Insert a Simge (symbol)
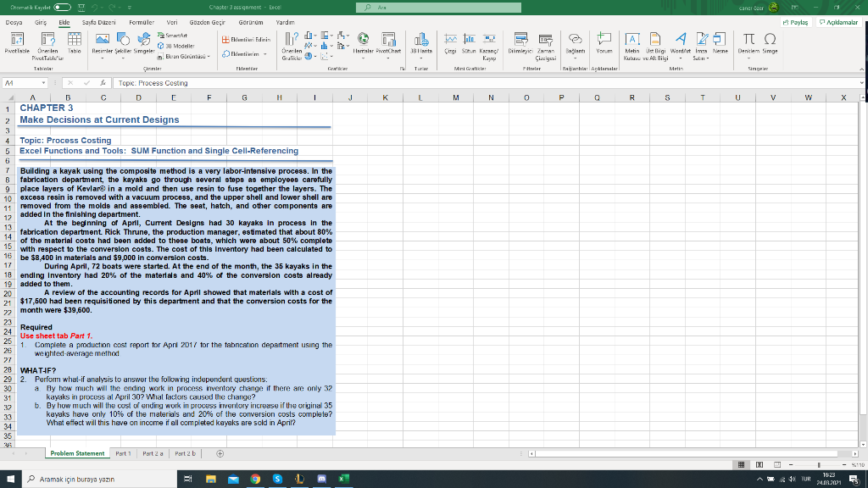 770,43
